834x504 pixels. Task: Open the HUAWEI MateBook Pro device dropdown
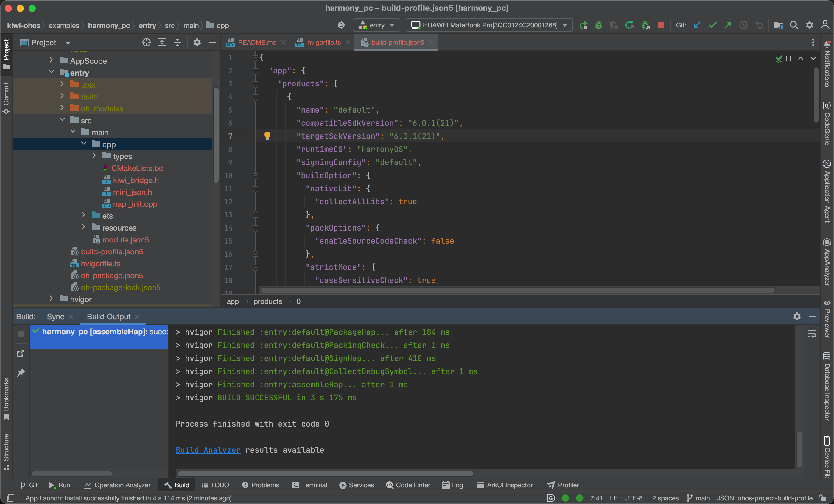[489, 25]
